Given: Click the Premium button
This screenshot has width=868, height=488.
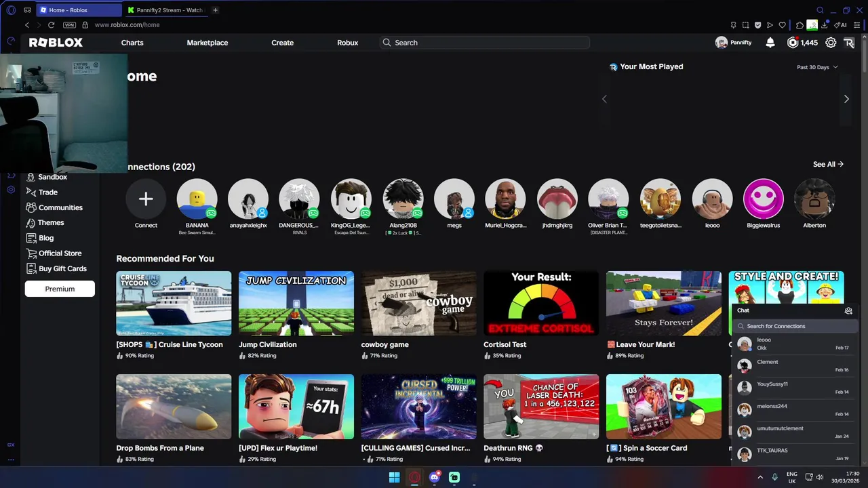Looking at the screenshot, I should [x=60, y=289].
